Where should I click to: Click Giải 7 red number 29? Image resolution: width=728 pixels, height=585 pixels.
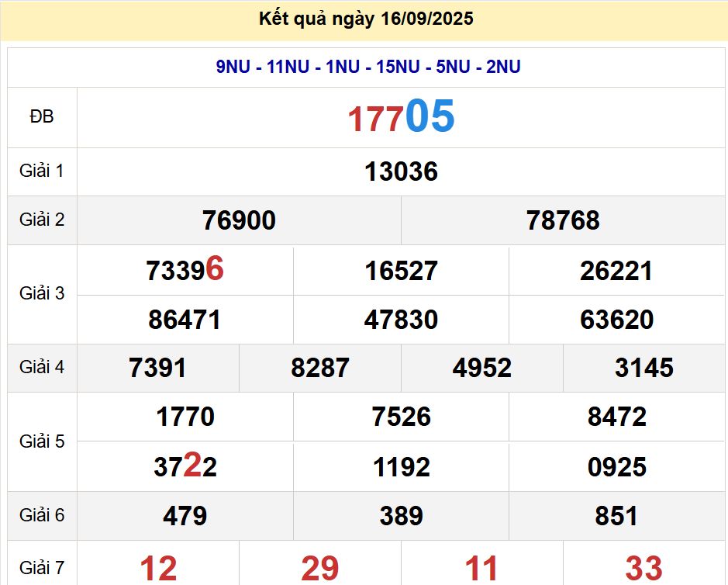coord(320,569)
